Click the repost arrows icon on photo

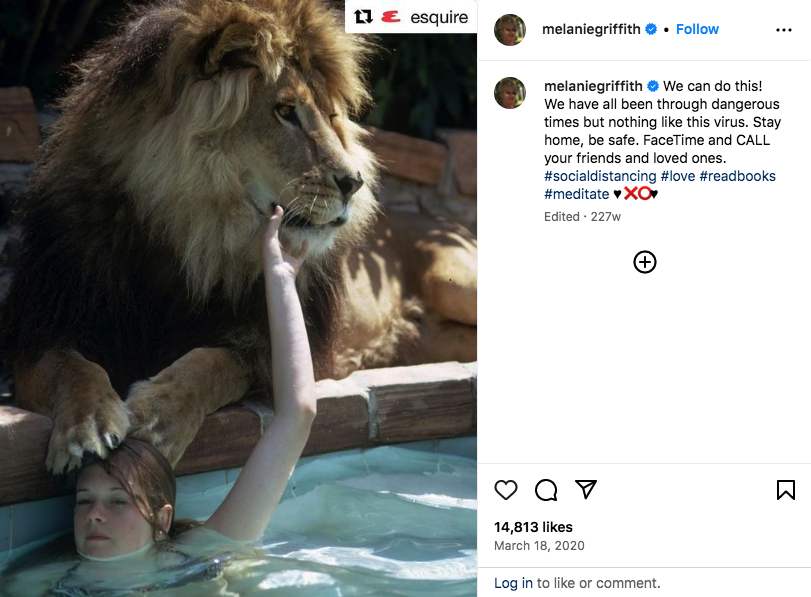tap(364, 17)
